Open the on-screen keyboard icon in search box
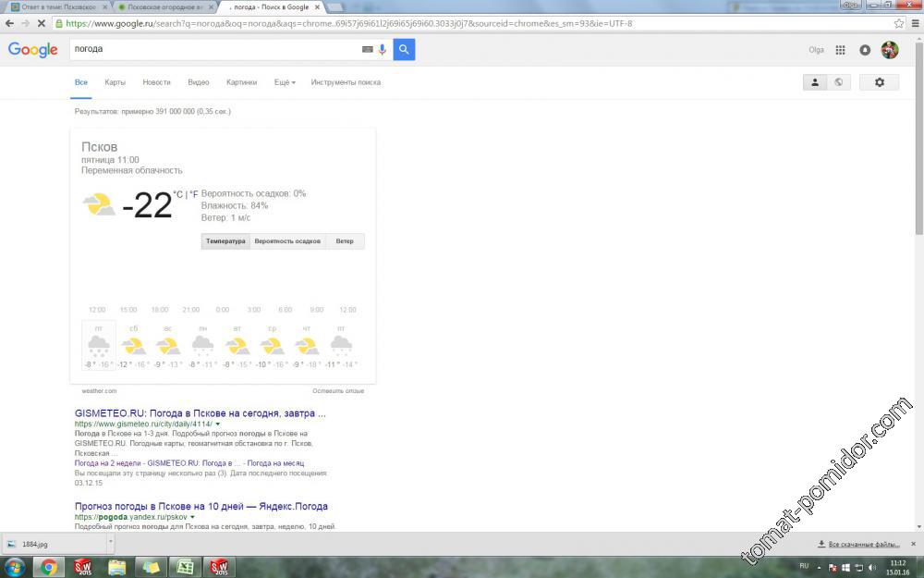The height and width of the screenshot is (578, 924). pyautogui.click(x=367, y=50)
